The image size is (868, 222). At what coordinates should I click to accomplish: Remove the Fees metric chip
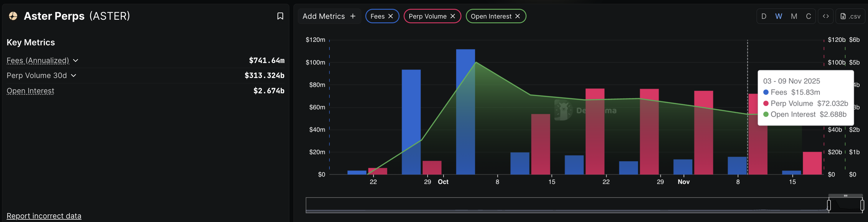point(390,16)
